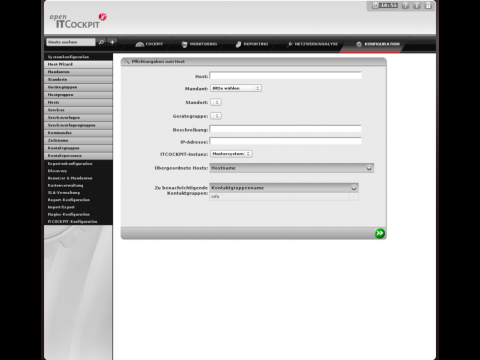
Task: Open the ITCOCKPIT-Instanz Mastersystem dropdown
Action: click(x=231, y=154)
